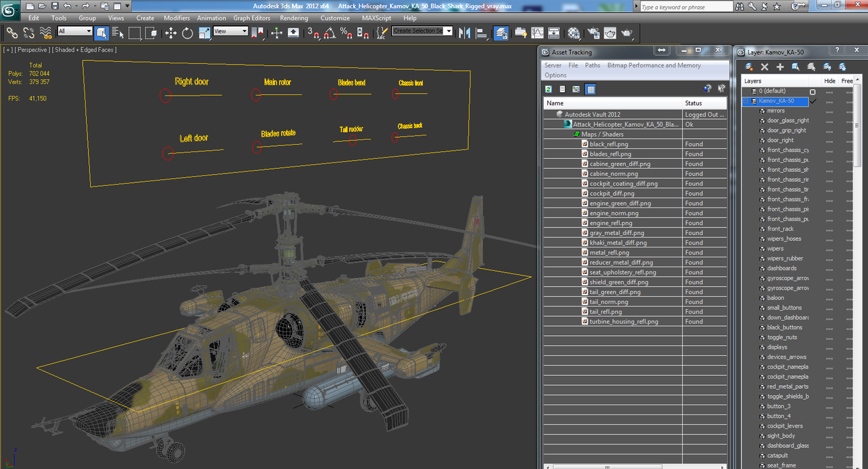Select the Select and Link tool
Viewport: 868px width, 469px height.
[12, 33]
